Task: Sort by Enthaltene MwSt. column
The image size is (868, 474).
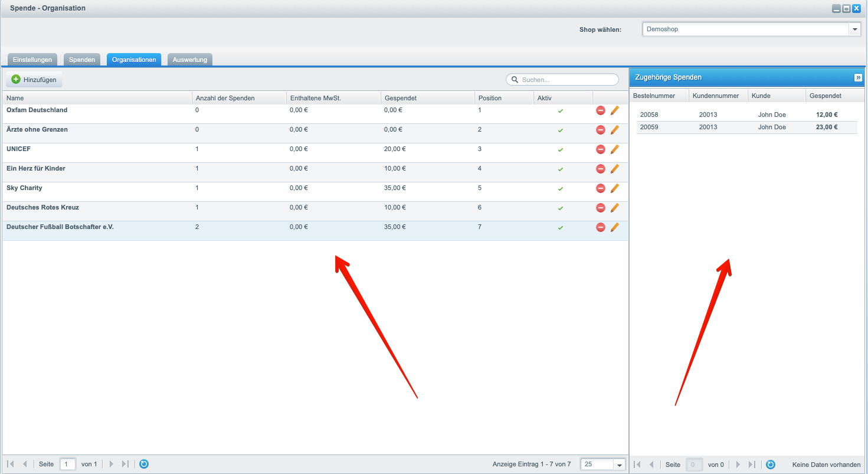Action: tap(333, 98)
